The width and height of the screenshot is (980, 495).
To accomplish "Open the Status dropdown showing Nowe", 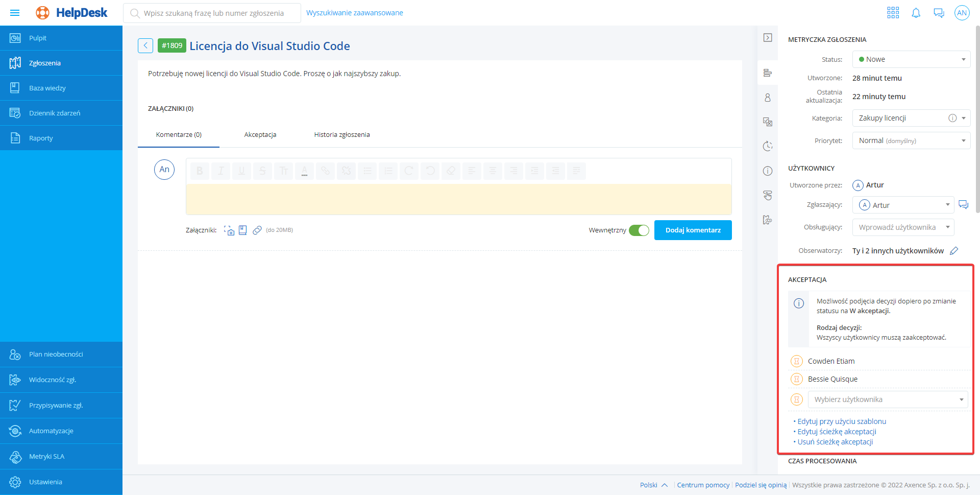I will click(911, 59).
